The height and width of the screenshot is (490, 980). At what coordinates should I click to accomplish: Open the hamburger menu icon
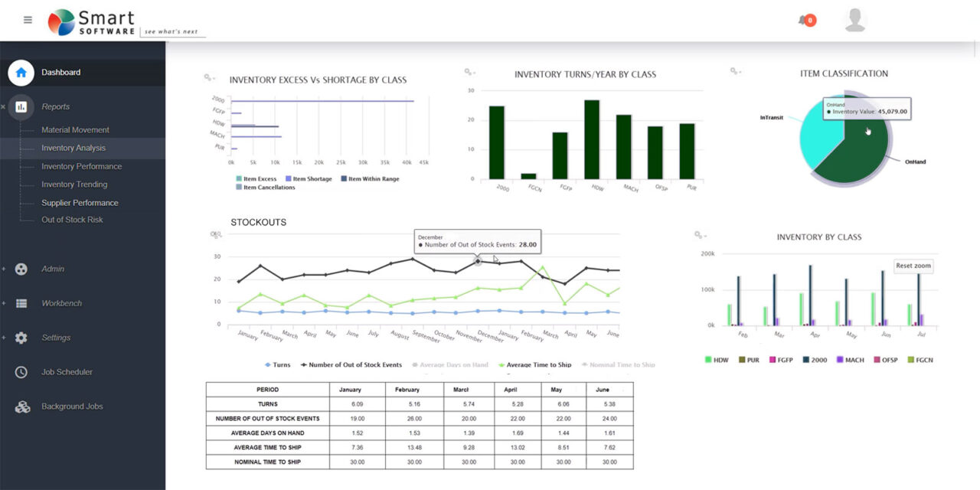click(x=27, y=20)
